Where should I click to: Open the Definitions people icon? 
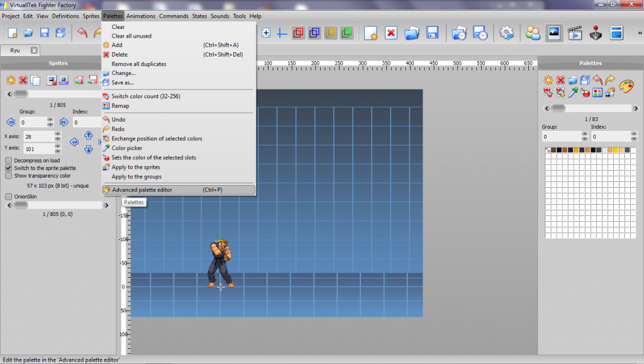pos(533,33)
